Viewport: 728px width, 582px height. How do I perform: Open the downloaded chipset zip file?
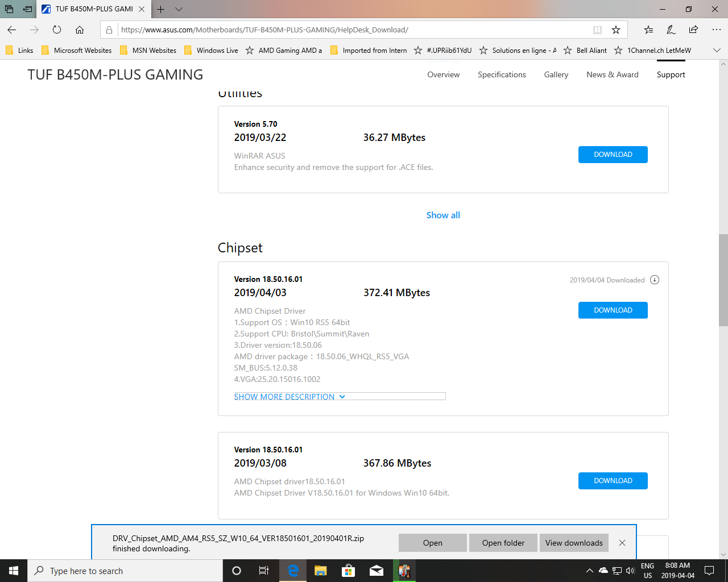pyautogui.click(x=433, y=543)
